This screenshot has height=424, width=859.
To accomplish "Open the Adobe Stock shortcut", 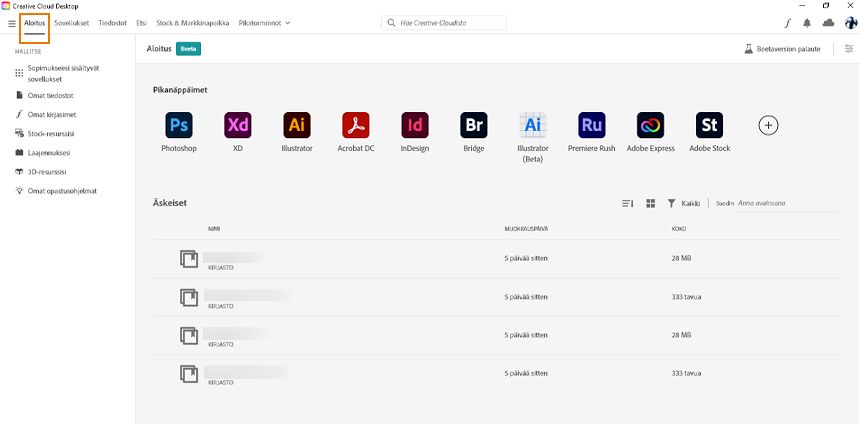I will tap(709, 125).
